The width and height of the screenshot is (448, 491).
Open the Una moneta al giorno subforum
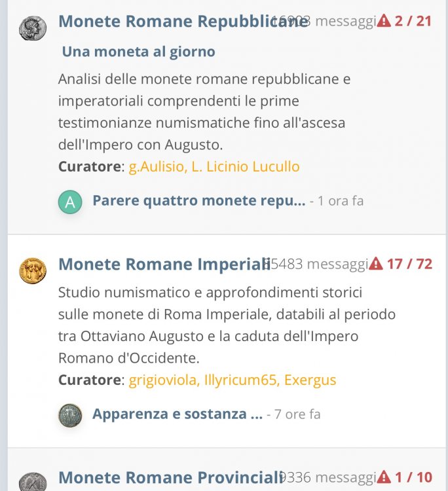[139, 52]
